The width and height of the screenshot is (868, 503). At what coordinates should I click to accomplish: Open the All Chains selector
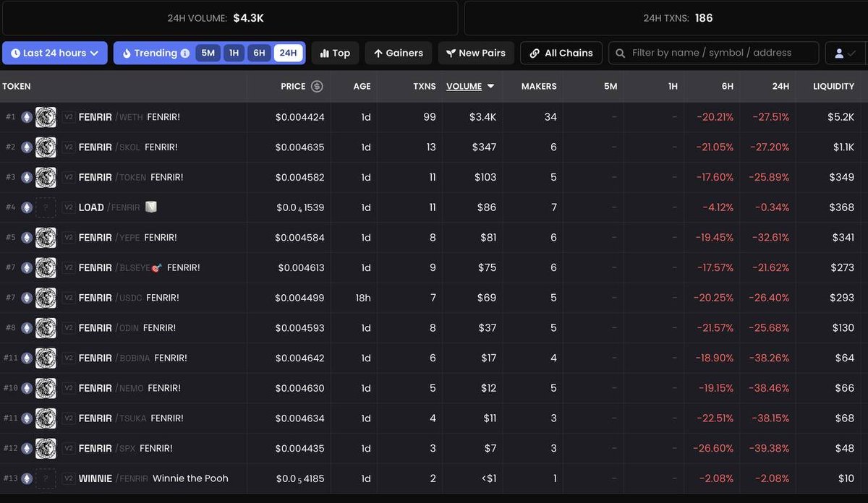(x=561, y=53)
